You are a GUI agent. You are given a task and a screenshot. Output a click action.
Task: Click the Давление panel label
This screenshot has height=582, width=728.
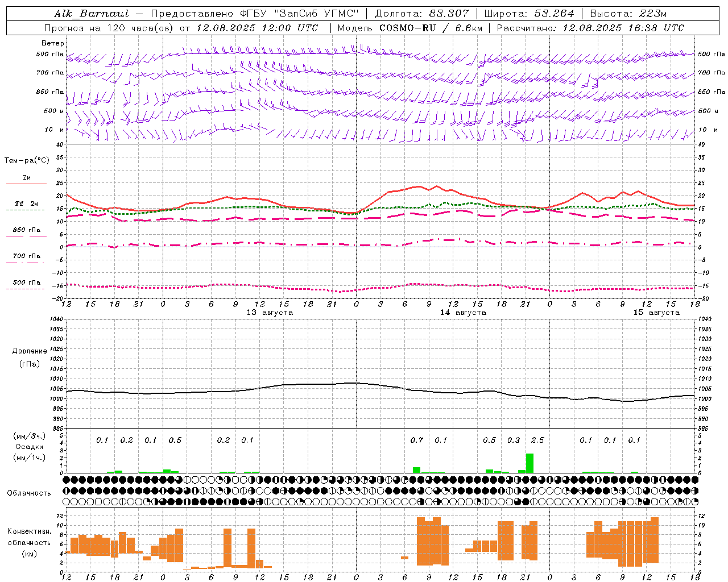pos(30,351)
